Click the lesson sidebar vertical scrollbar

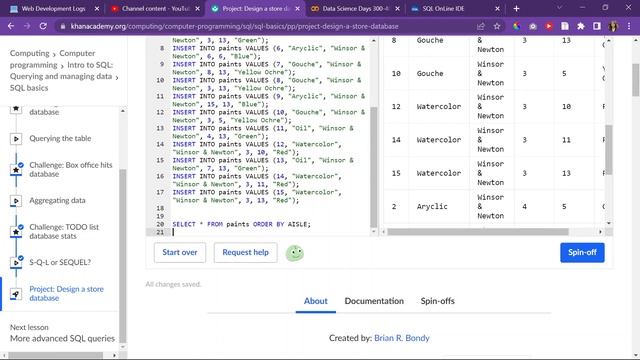click(x=122, y=255)
